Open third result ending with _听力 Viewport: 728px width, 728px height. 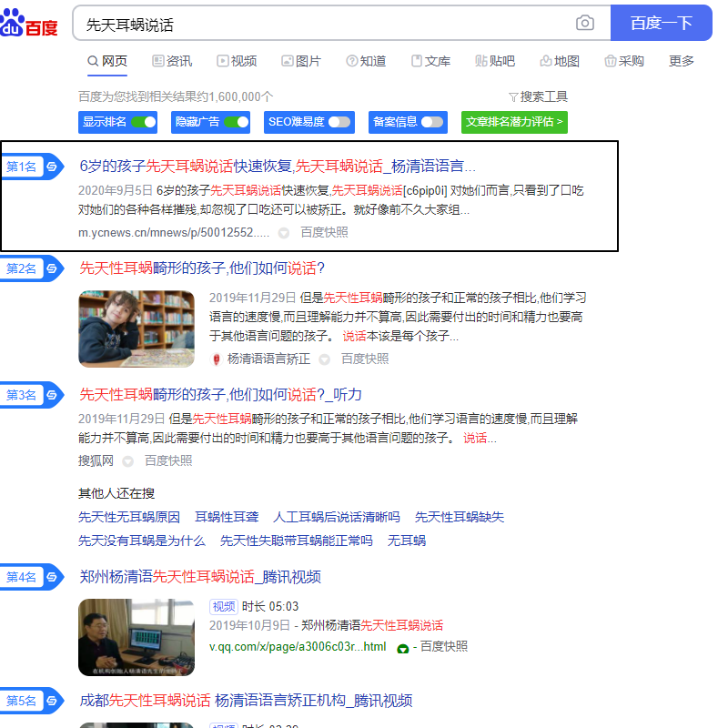pyautogui.click(x=220, y=395)
